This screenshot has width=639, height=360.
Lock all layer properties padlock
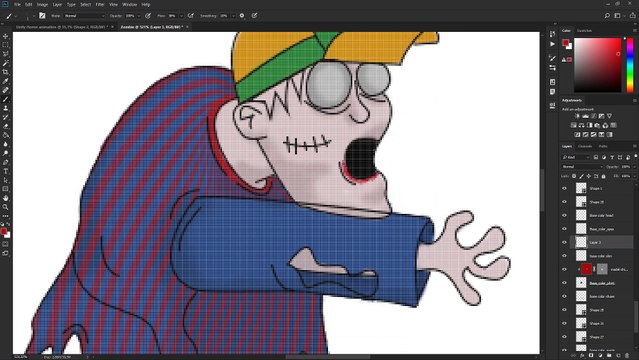[604, 176]
